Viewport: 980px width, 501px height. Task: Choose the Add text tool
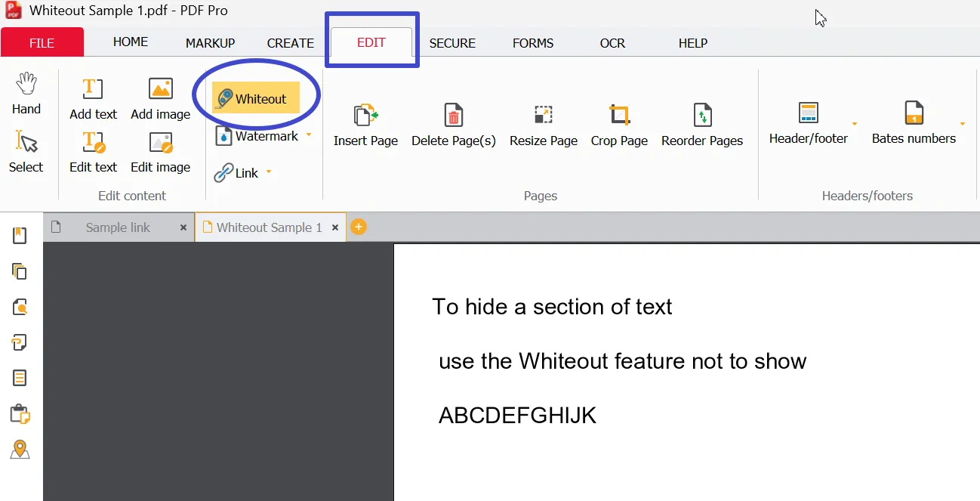click(x=93, y=98)
